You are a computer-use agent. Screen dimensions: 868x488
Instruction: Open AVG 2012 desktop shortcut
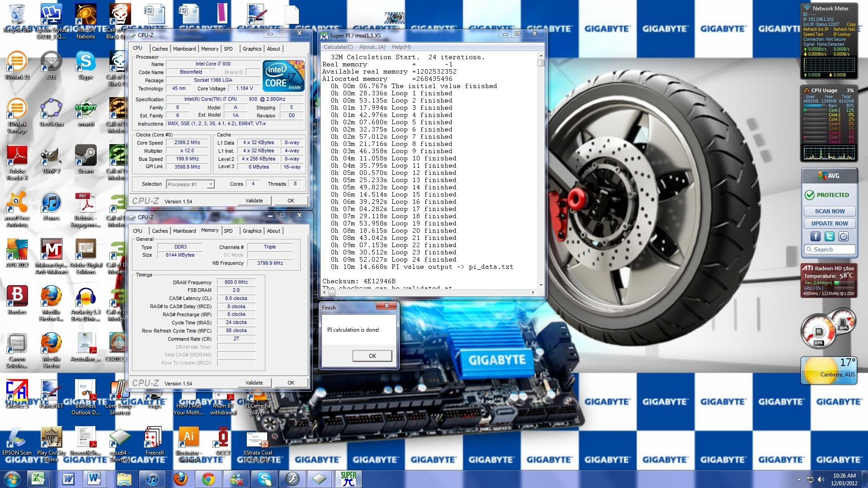click(x=17, y=253)
